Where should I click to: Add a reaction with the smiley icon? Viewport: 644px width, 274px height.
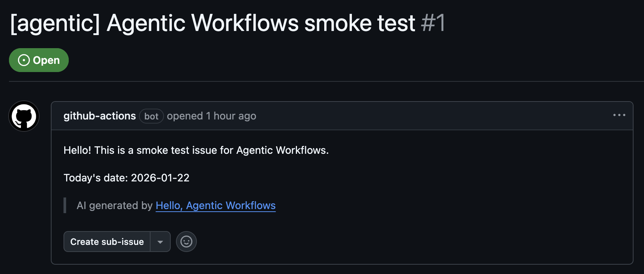click(x=186, y=242)
